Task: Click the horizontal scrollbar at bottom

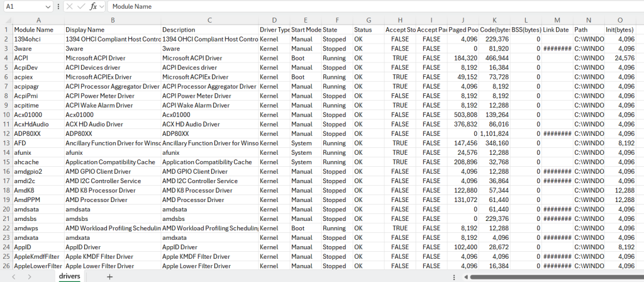Action: (553, 276)
